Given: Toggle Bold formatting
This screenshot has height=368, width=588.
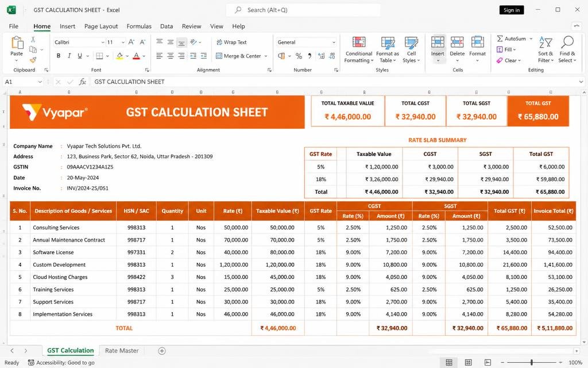Looking at the screenshot, I should click(59, 56).
